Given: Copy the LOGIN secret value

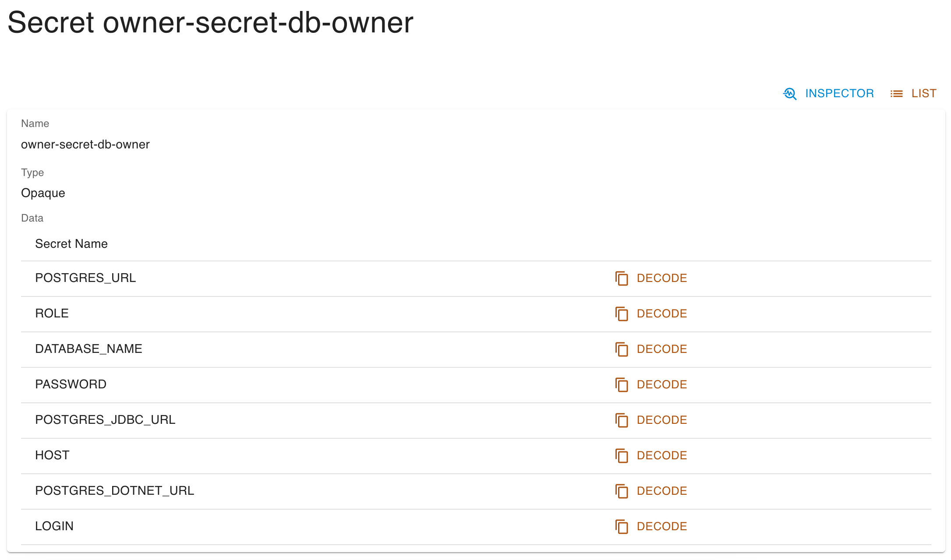Looking at the screenshot, I should [622, 527].
